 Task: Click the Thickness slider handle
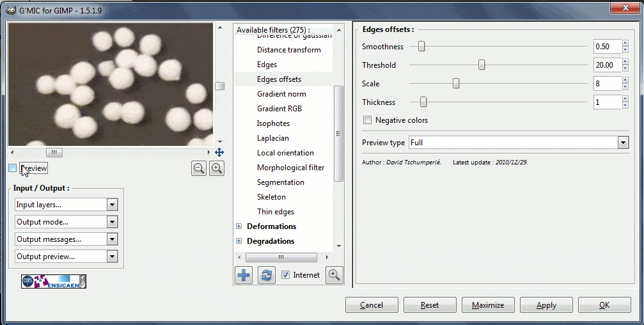[423, 102]
